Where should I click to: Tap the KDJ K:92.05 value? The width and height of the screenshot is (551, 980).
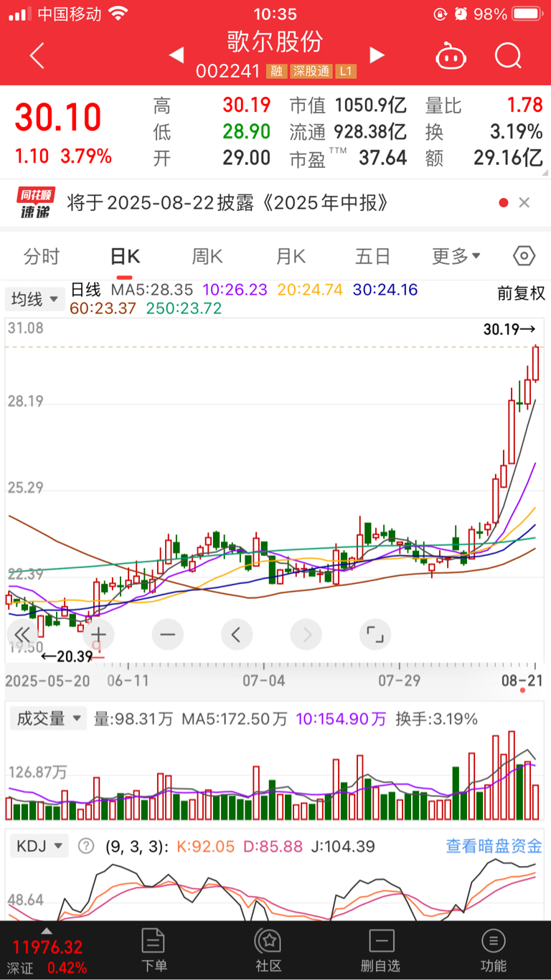coord(205,846)
